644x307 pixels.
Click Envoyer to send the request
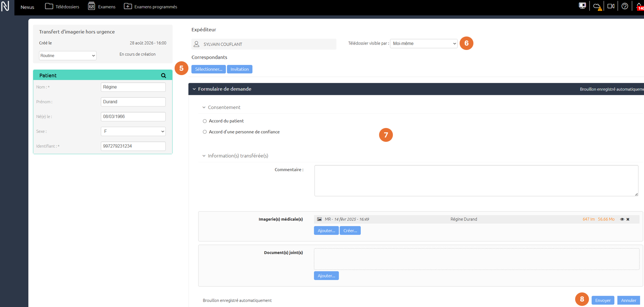[x=603, y=300]
